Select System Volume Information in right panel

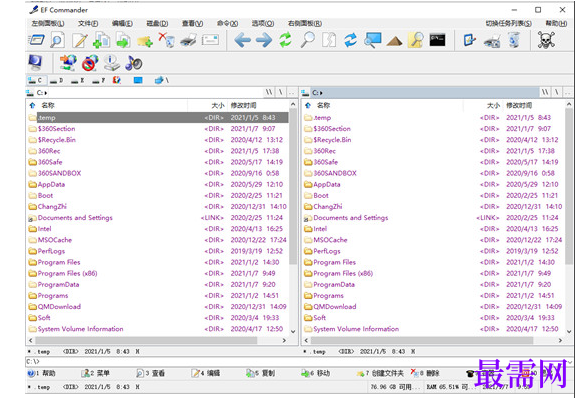356,329
